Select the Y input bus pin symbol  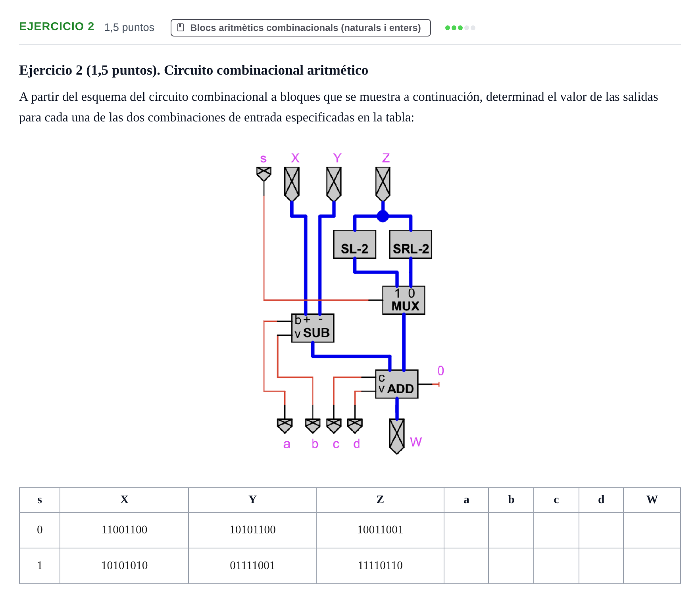pyautogui.click(x=334, y=184)
